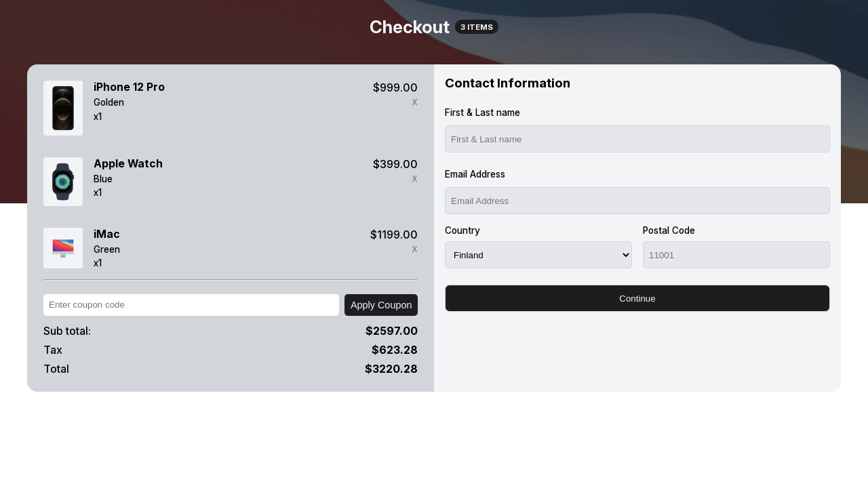
Task: Click the Apple Watch product thumbnail
Action: tap(63, 182)
